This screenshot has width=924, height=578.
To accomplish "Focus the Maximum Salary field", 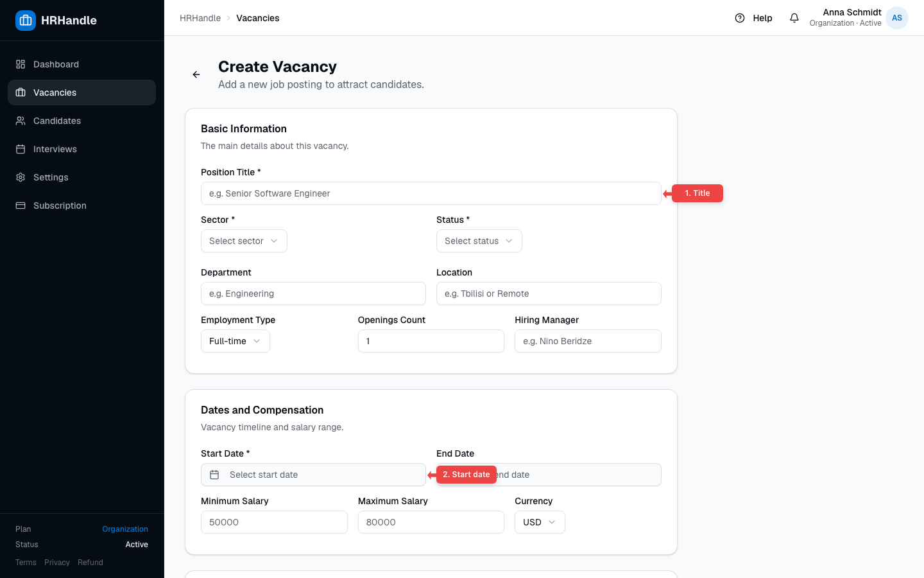I will 431,522.
